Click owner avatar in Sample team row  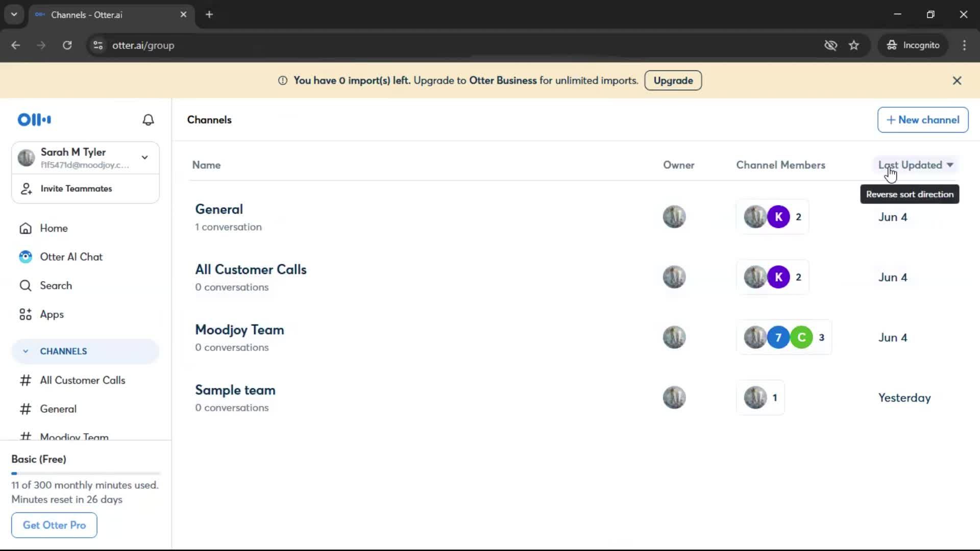pyautogui.click(x=674, y=397)
